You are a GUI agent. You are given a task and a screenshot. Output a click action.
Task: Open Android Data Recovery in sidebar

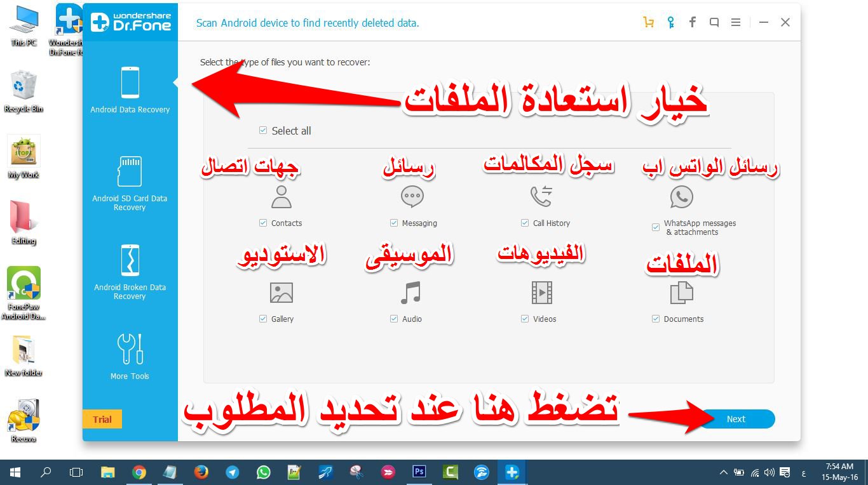click(x=130, y=92)
